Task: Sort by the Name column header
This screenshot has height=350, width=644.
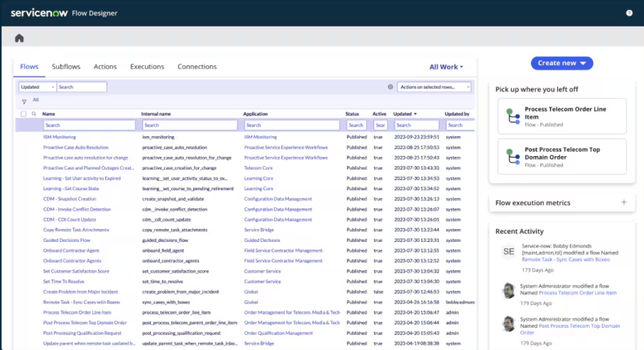Action: tap(48, 114)
